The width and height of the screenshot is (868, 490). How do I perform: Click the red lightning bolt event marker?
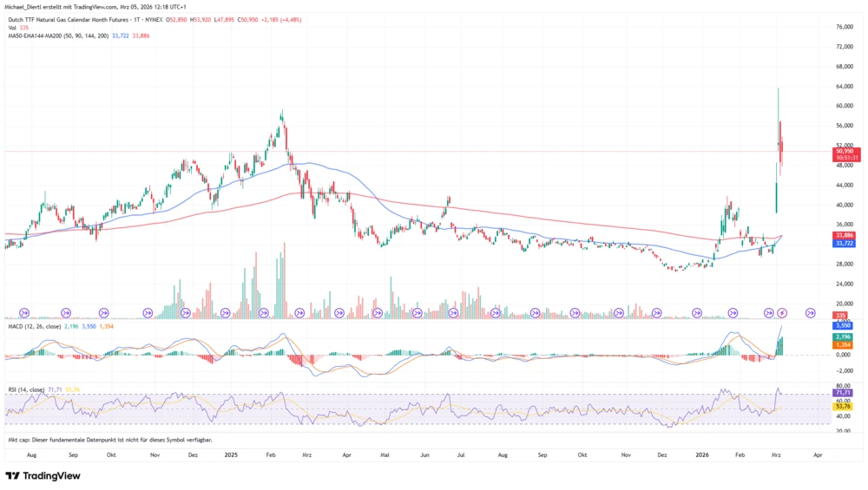(782, 311)
